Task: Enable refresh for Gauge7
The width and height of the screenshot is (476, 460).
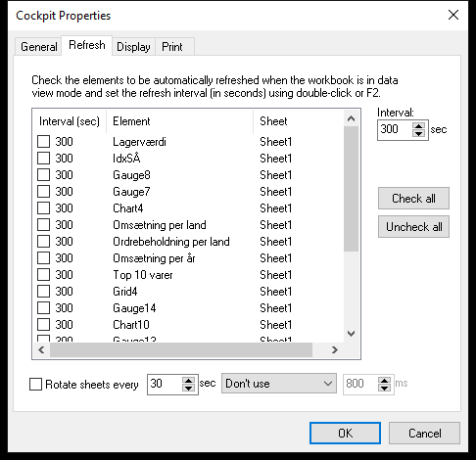Action: coord(43,192)
